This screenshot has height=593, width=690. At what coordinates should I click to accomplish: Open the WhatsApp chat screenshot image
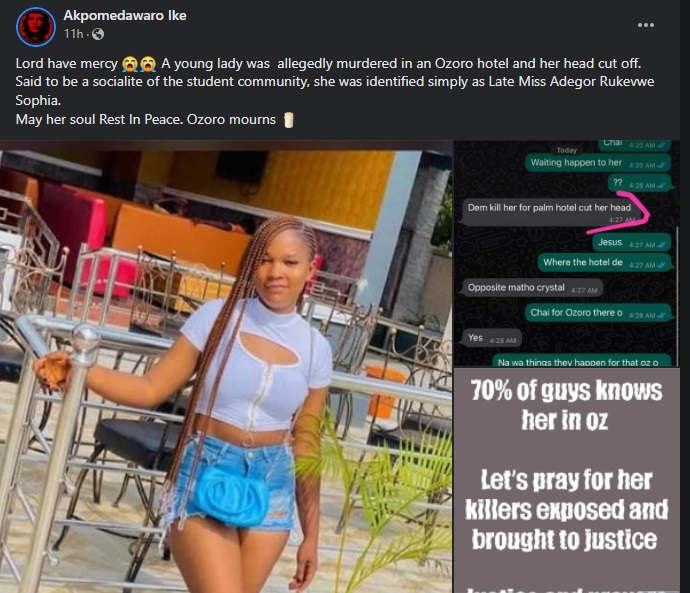click(x=566, y=253)
